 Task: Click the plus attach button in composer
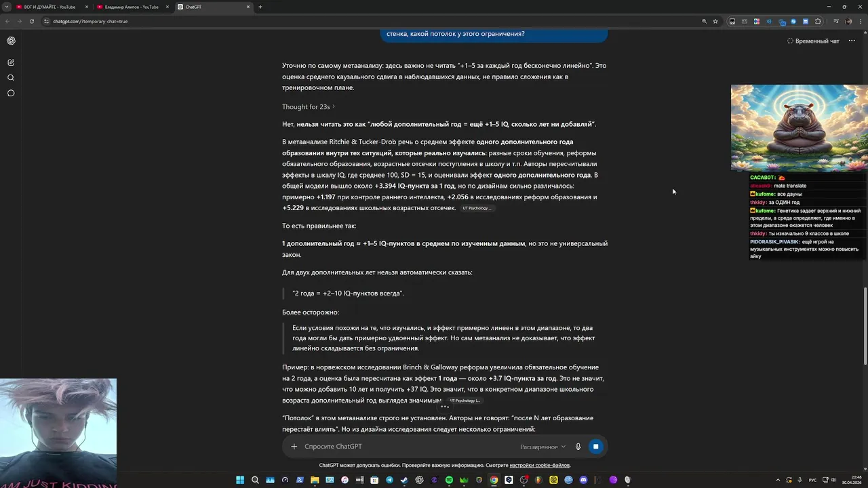pyautogui.click(x=294, y=447)
